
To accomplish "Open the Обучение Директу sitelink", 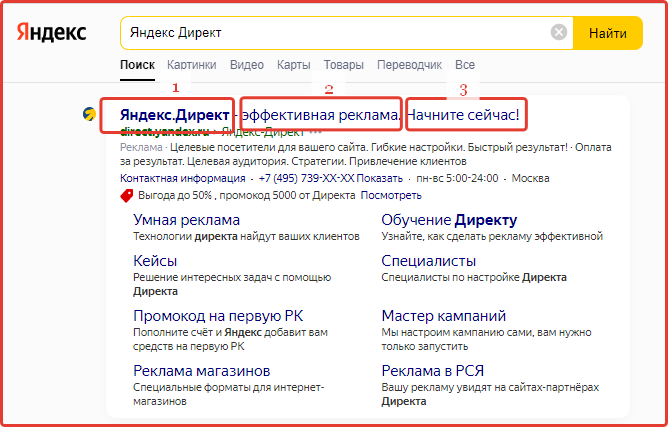I will [x=449, y=220].
